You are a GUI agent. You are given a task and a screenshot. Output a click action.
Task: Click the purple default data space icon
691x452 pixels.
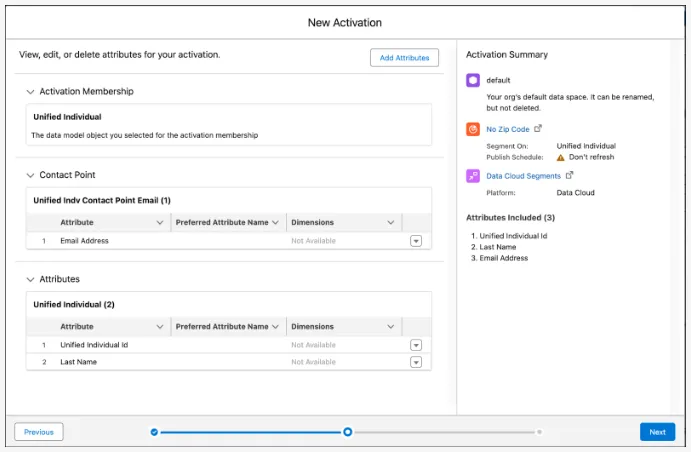pyautogui.click(x=473, y=81)
